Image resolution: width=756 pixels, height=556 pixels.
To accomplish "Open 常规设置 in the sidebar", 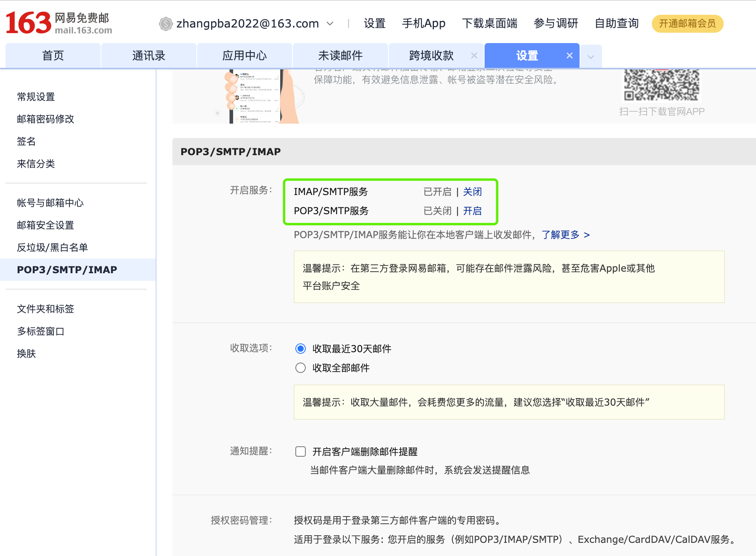I will [36, 97].
